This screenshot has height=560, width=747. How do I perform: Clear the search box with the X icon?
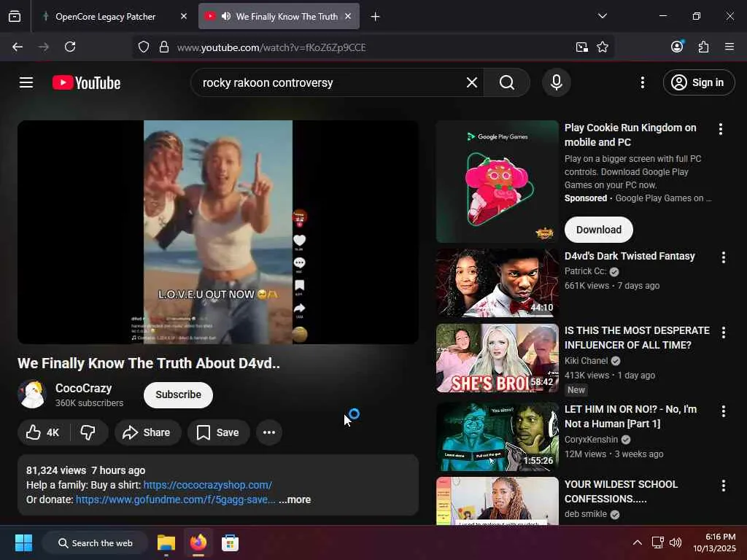pyautogui.click(x=472, y=82)
